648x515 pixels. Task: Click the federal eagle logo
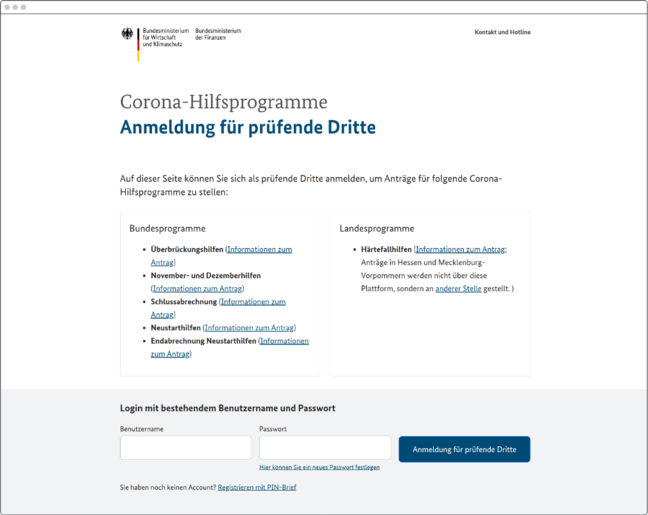tap(127, 36)
